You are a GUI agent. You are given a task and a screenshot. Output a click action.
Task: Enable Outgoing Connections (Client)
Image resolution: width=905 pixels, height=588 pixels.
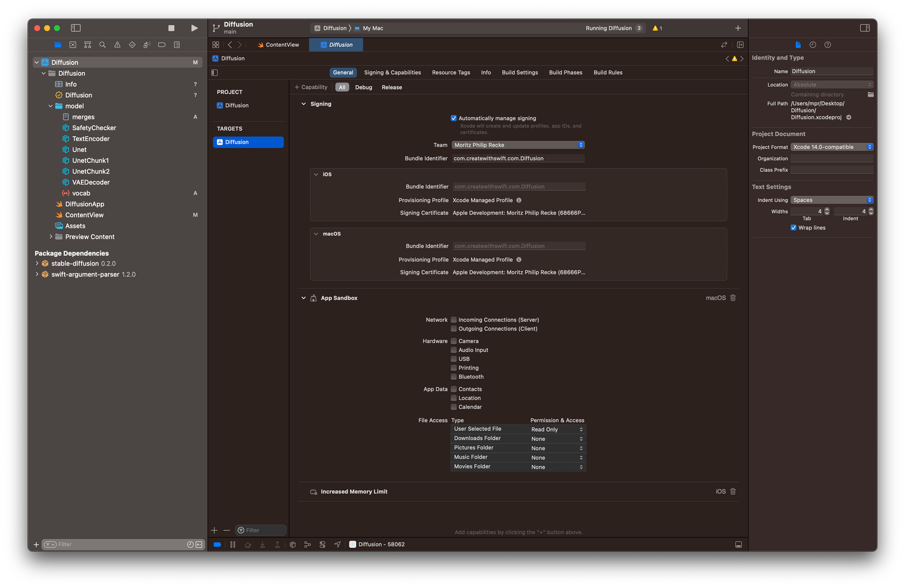coord(454,328)
